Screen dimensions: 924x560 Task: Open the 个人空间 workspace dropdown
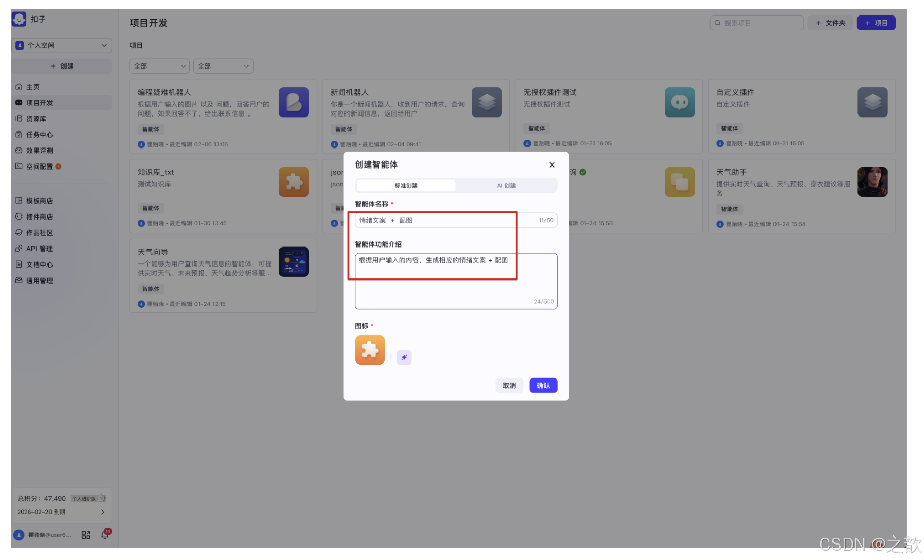pos(61,45)
